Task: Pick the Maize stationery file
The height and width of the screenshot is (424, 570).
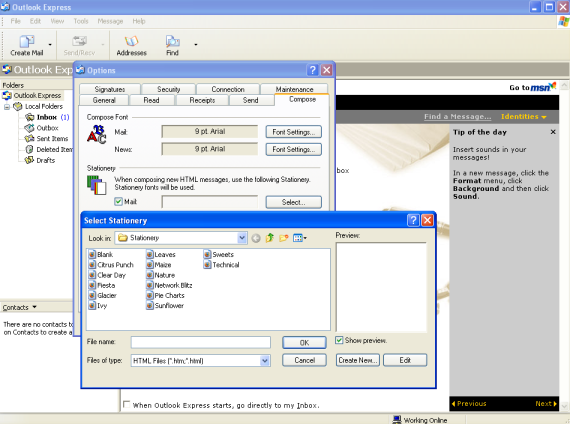Action: (159, 265)
